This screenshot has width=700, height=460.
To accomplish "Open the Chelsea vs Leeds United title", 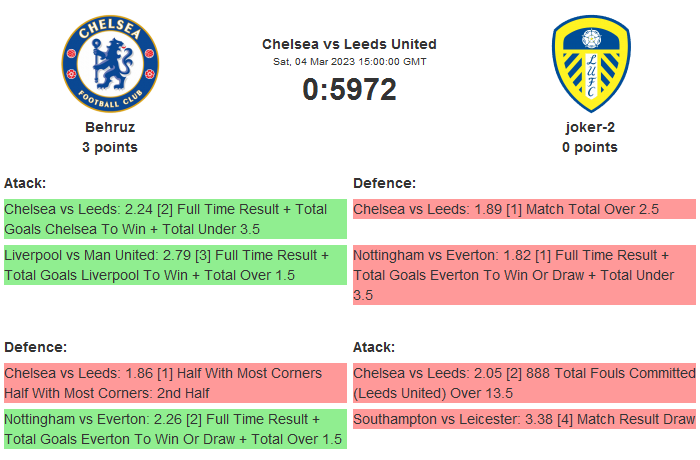I will 349,44.
